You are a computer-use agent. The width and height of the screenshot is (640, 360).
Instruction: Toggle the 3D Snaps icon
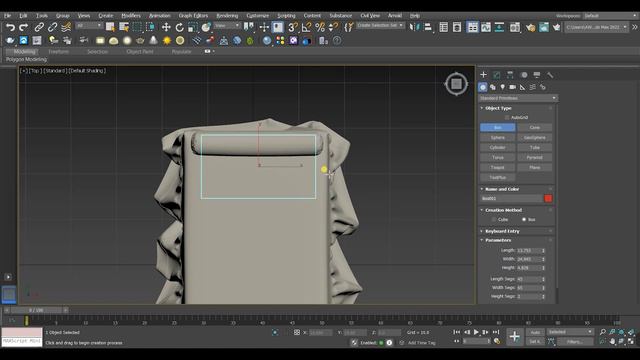click(293, 27)
